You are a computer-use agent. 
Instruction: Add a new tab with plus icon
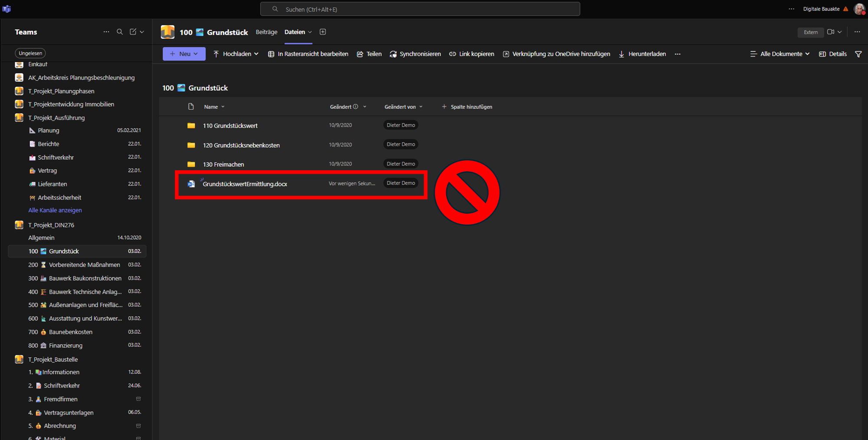323,32
